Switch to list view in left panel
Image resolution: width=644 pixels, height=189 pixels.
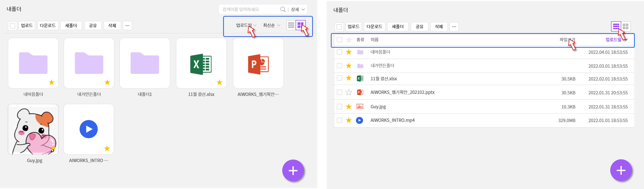[291, 25]
